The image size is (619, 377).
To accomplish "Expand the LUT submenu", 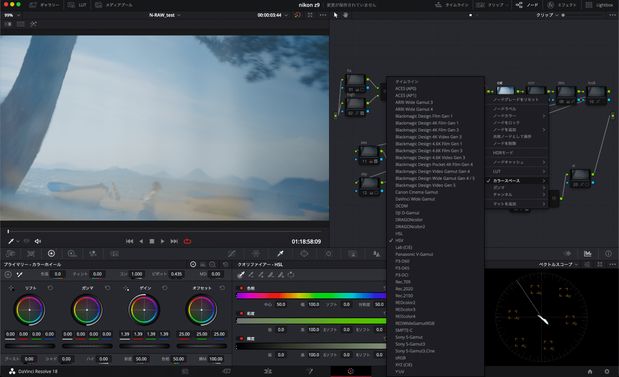I will tap(517, 172).
